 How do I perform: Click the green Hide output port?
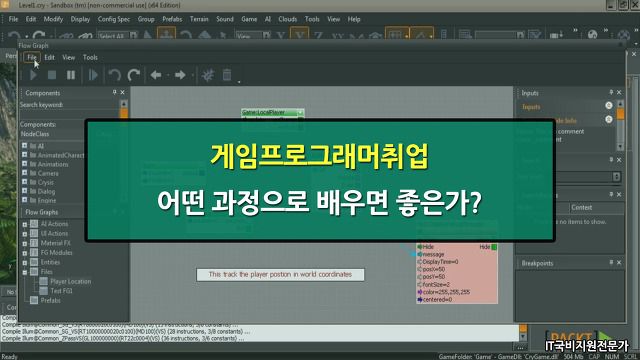pos(494,247)
